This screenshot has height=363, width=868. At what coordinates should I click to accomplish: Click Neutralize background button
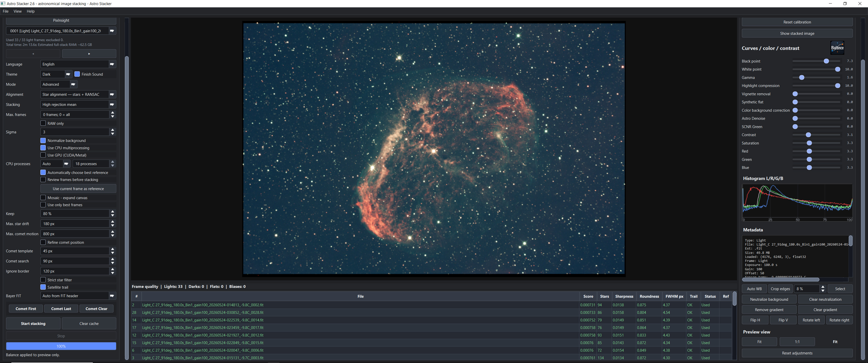tap(769, 299)
